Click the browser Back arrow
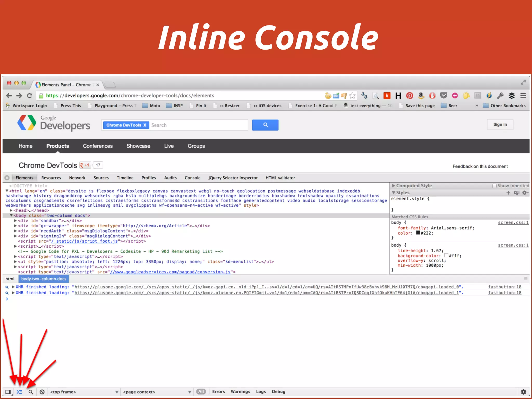This screenshot has width=532, height=399. (x=9, y=96)
